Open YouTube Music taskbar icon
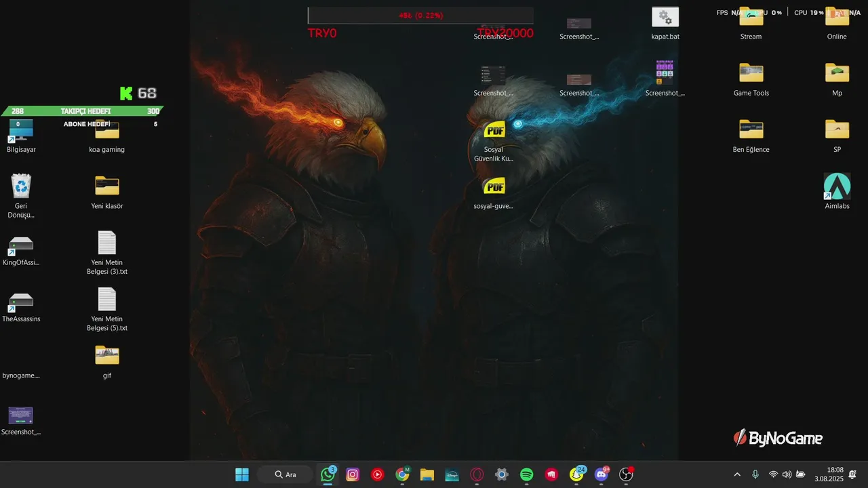 (x=378, y=474)
